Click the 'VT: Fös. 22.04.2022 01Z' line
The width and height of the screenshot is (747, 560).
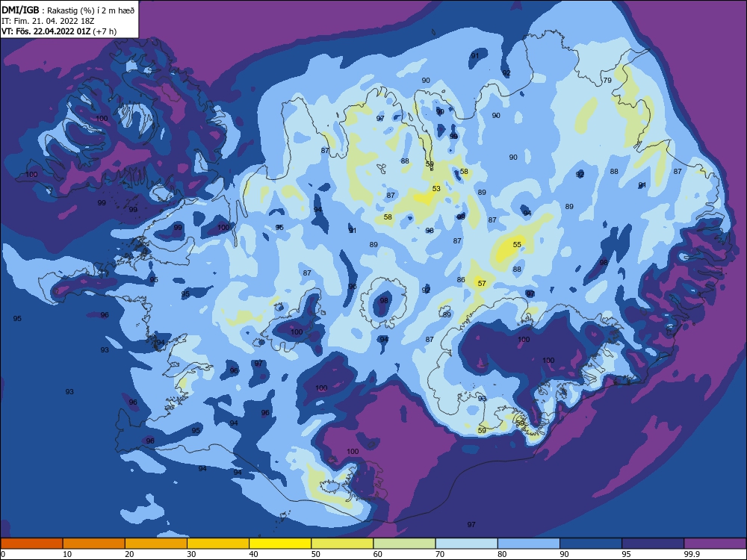pyautogui.click(x=59, y=31)
